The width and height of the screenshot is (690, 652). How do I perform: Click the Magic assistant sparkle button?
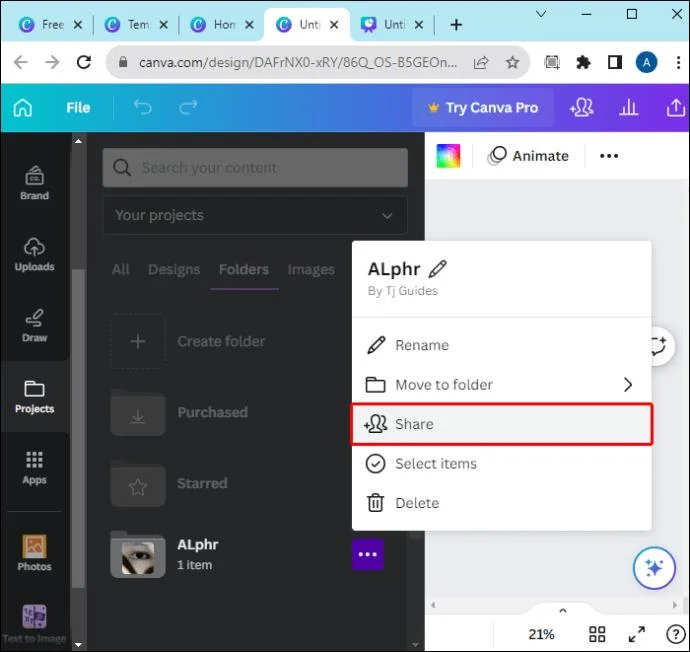pyautogui.click(x=654, y=568)
